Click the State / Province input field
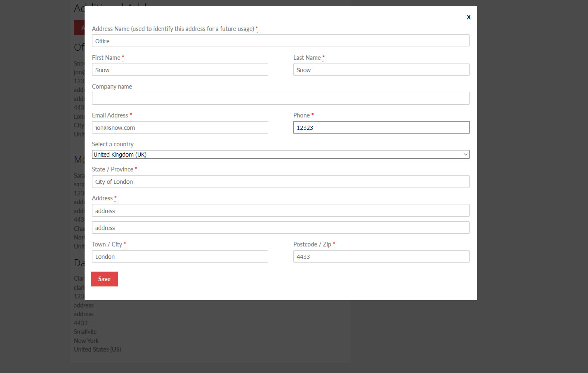The height and width of the screenshot is (373, 588). [280, 182]
